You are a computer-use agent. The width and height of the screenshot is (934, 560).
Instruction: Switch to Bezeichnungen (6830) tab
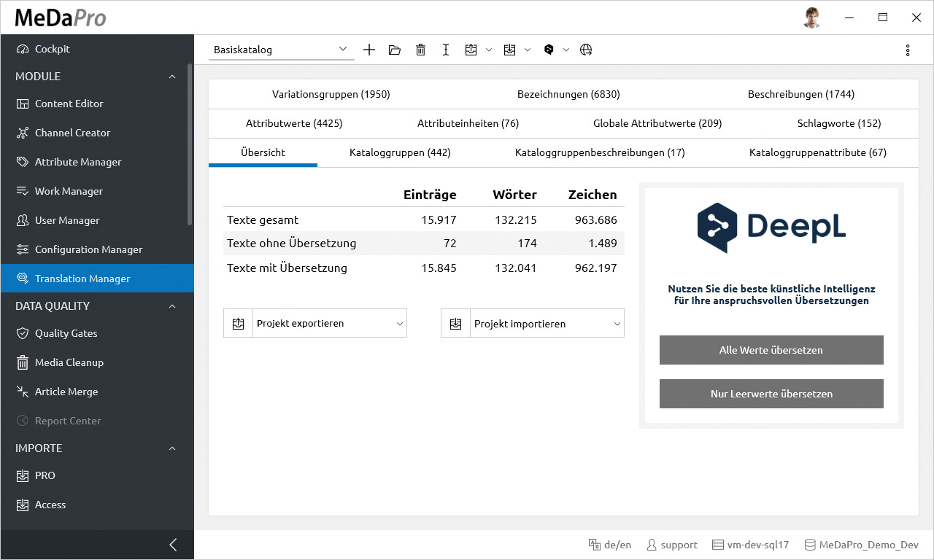(x=568, y=94)
